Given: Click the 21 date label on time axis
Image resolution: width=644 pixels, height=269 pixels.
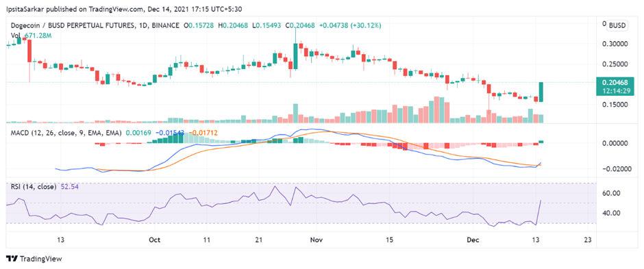Looking at the screenshot, I should pyautogui.click(x=258, y=240).
